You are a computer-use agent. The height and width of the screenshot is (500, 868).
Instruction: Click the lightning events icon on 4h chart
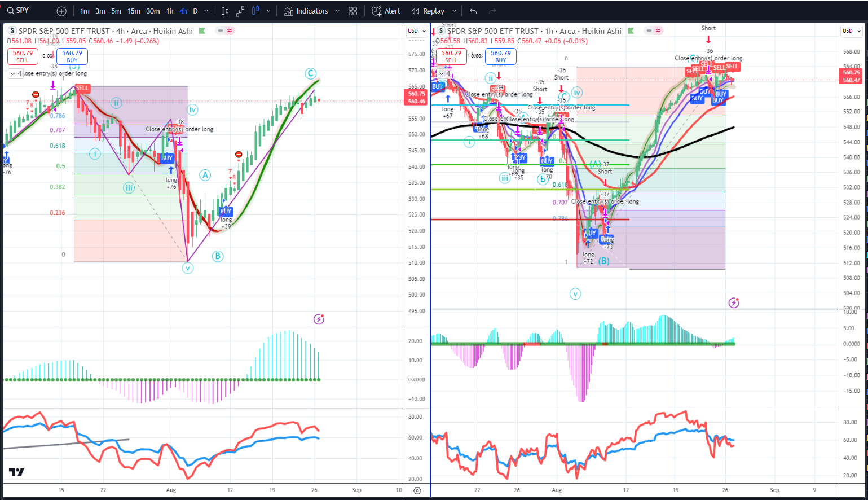(x=319, y=319)
